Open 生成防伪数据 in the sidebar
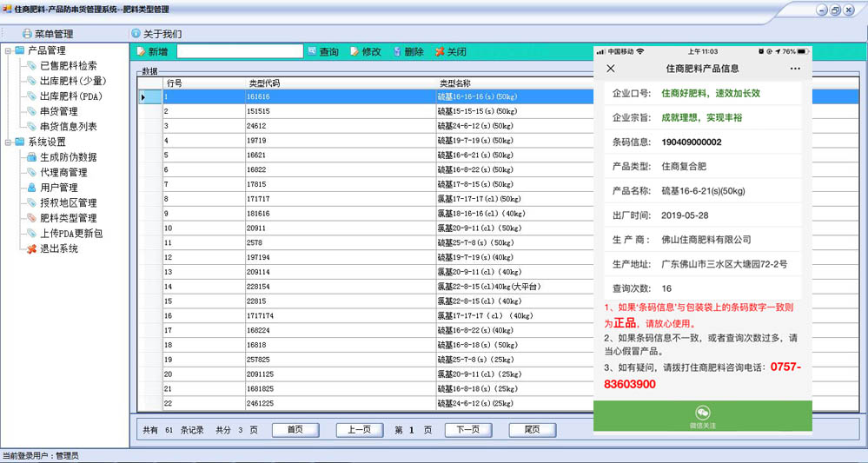This screenshot has height=463, width=868. pyautogui.click(x=68, y=157)
